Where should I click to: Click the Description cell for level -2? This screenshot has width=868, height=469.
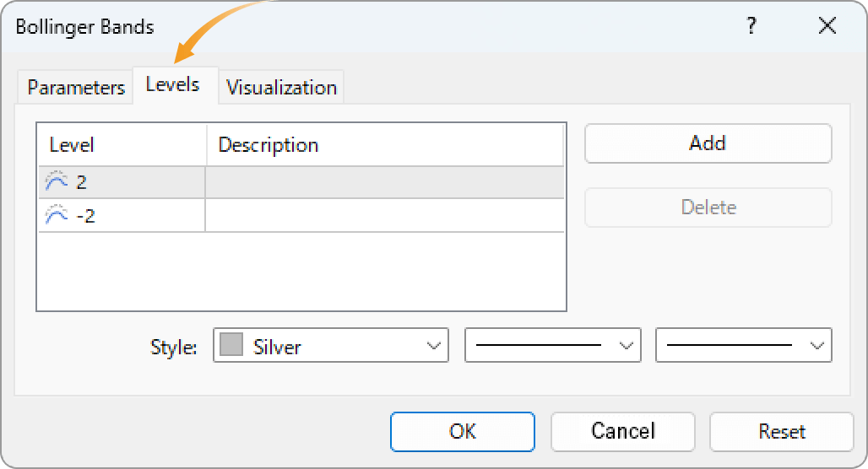(x=385, y=215)
